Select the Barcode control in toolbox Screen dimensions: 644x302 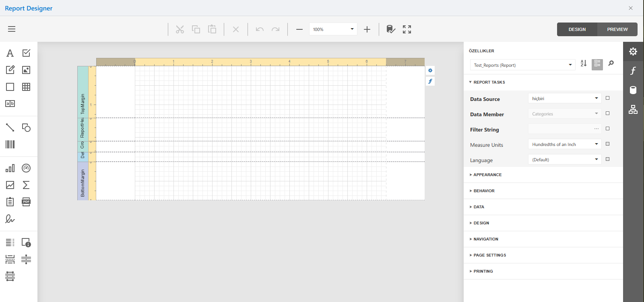10,144
